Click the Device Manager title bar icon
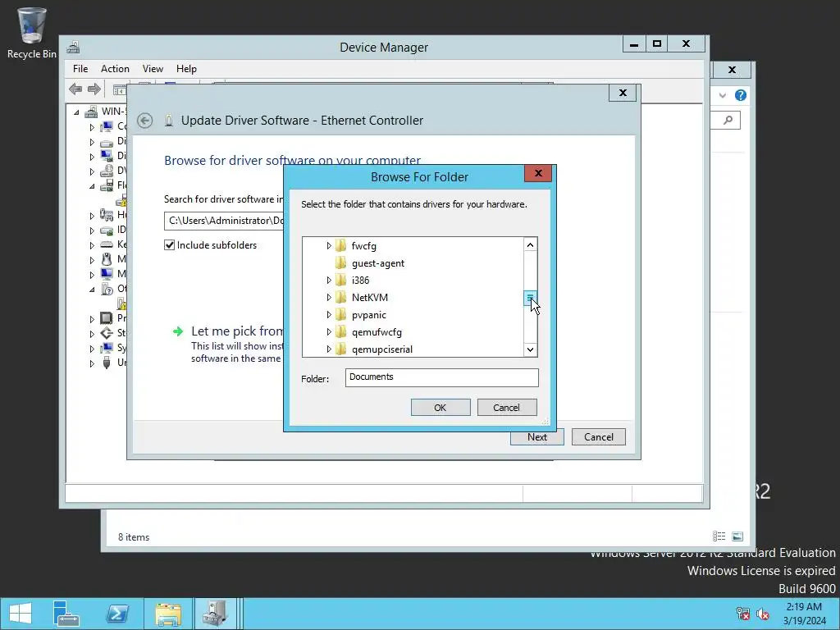Screen dimensions: 840x630 coord(73,47)
